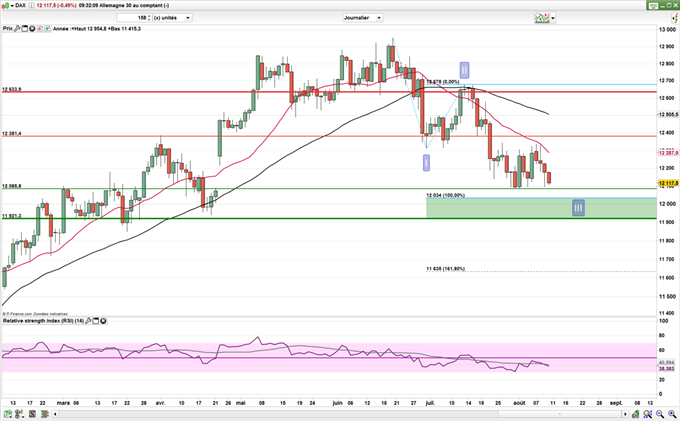This screenshot has width=680, height=421.
Task: Expand the arrow beside the indicators icon
Action: point(553,18)
